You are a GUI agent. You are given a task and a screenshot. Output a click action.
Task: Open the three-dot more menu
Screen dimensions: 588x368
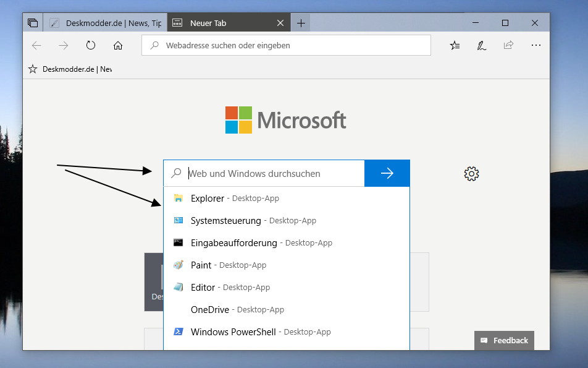(x=536, y=45)
